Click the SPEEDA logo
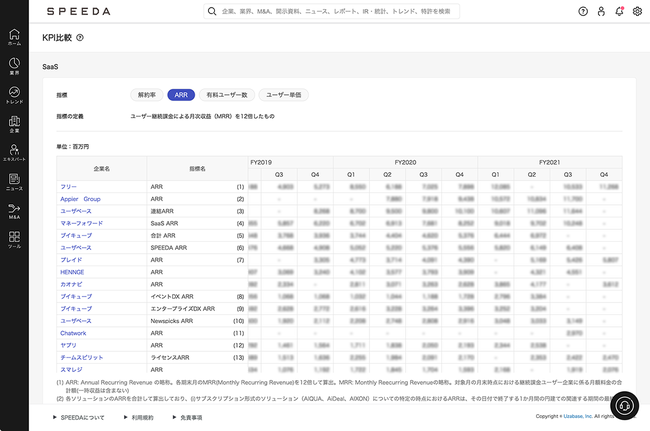The width and height of the screenshot is (650, 431). pyautogui.click(x=79, y=12)
